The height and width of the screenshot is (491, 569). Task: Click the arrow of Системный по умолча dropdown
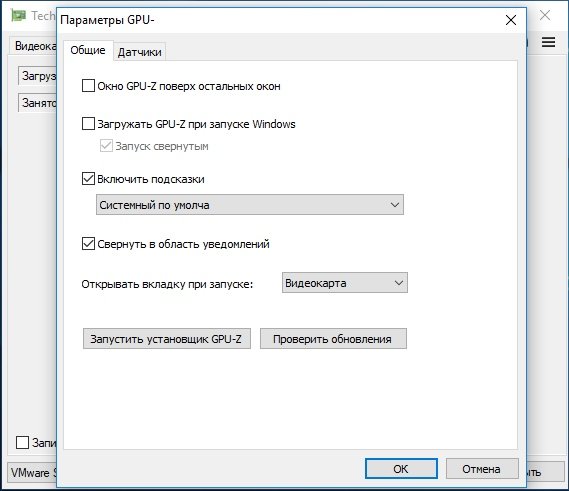pyautogui.click(x=395, y=205)
